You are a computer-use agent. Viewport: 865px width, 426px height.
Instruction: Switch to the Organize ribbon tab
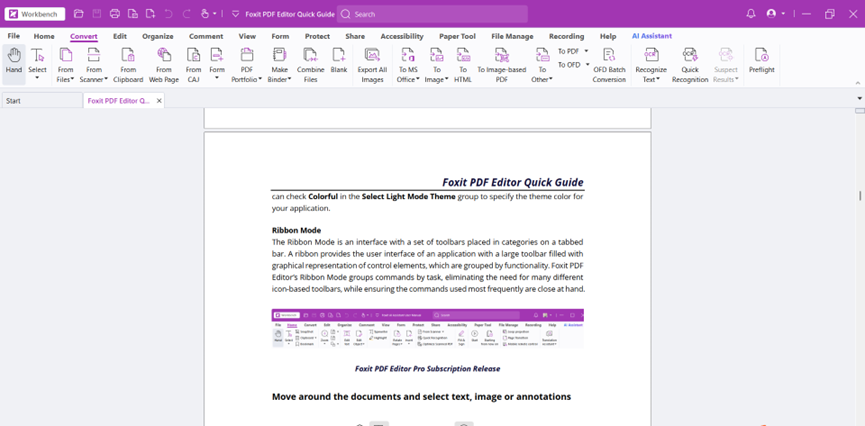157,36
